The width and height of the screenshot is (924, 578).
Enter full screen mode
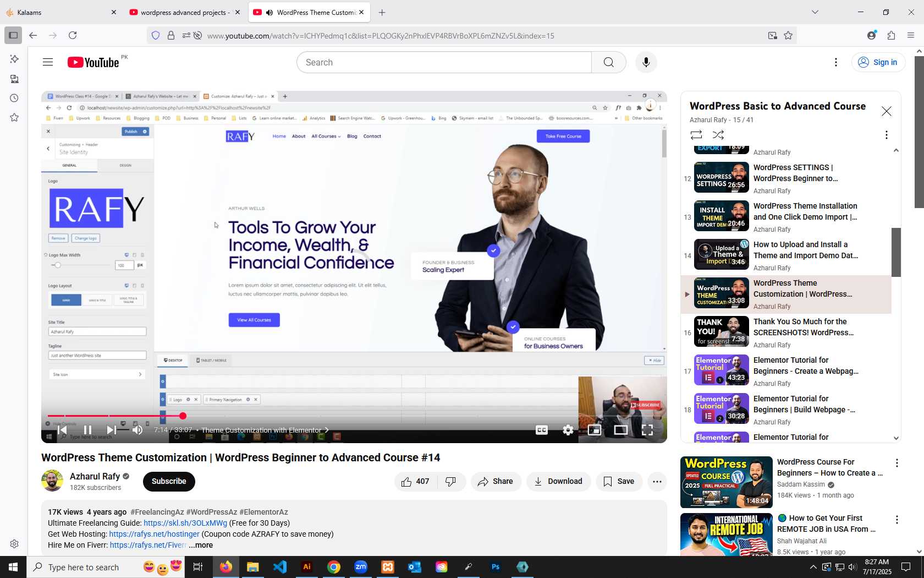[647, 430]
